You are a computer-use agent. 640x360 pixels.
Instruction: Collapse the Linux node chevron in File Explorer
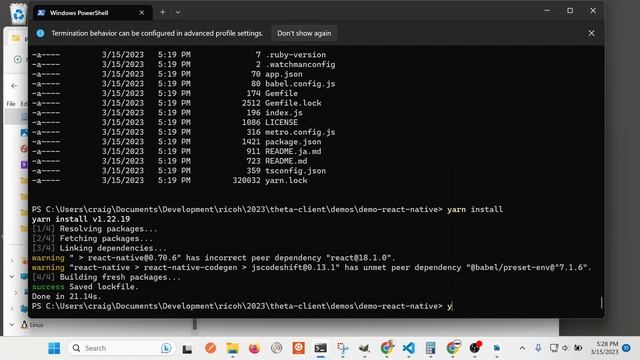pos(12,325)
